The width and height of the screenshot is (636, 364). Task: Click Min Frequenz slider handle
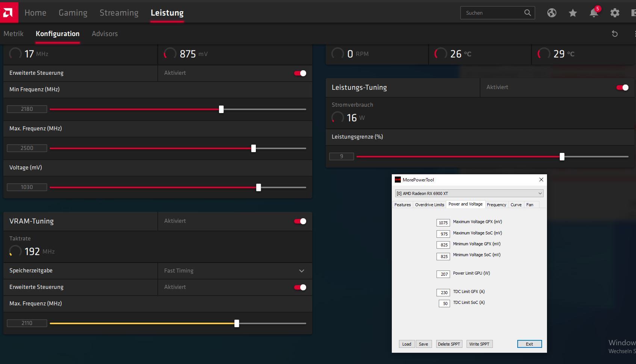pyautogui.click(x=221, y=109)
